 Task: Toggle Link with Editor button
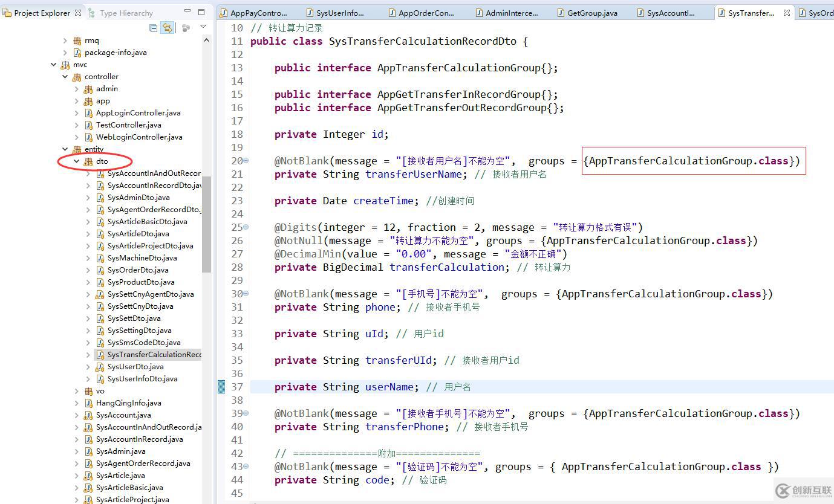(168, 28)
